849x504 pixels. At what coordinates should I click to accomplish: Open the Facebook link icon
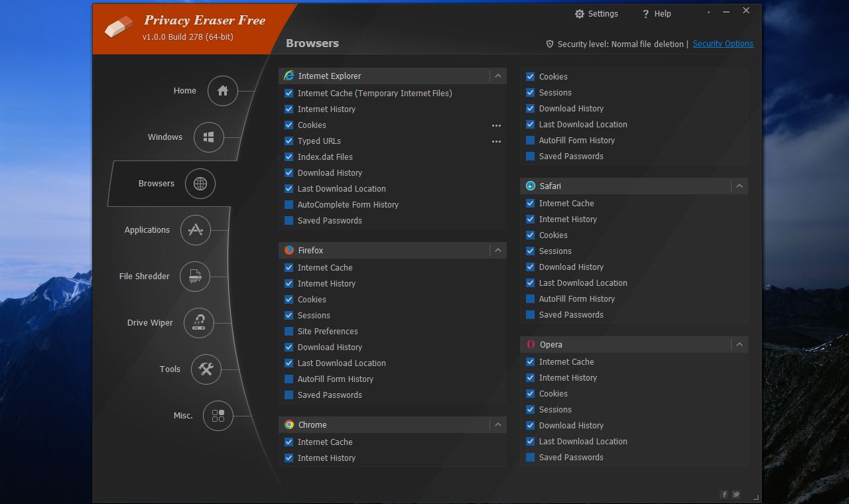724,494
